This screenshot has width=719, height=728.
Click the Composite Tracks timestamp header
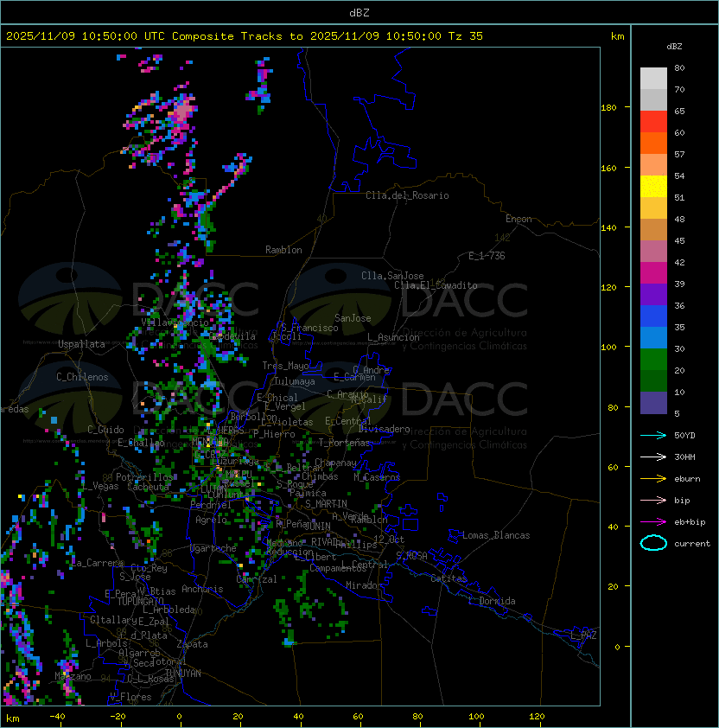click(245, 36)
